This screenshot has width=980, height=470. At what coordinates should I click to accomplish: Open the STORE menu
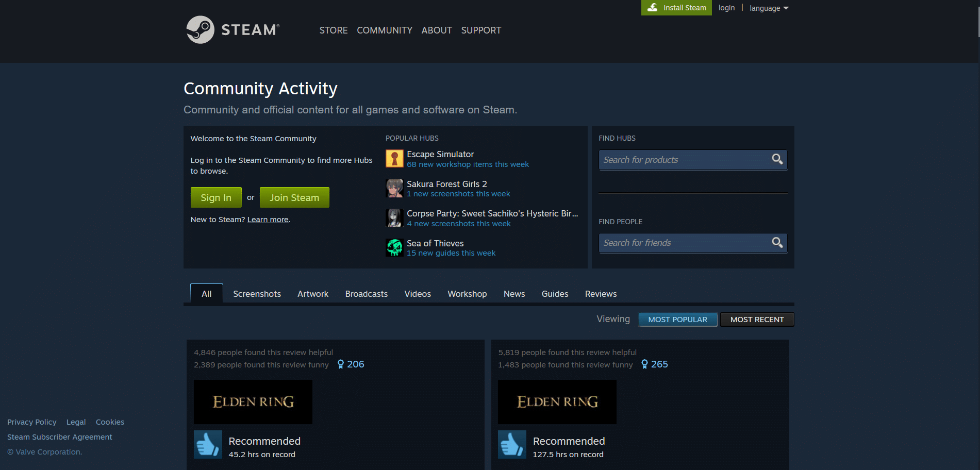(334, 30)
